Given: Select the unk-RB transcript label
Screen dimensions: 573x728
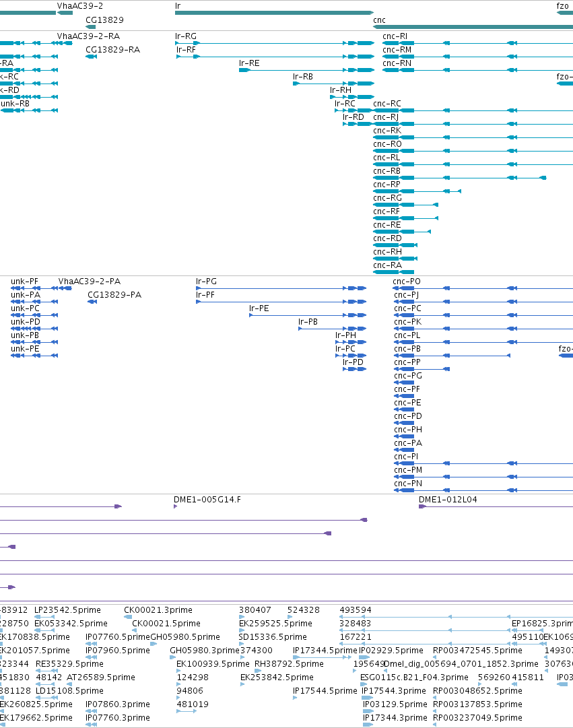Looking at the screenshot, I should [x=15, y=104].
